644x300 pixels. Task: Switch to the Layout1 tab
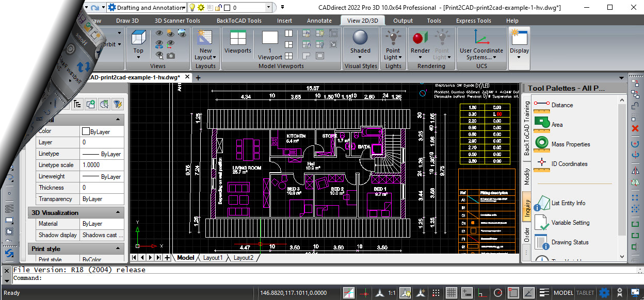[213, 258]
